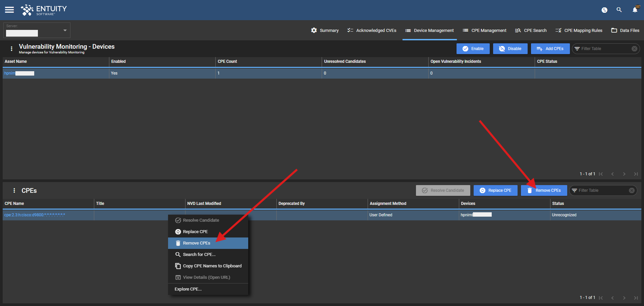This screenshot has height=306, width=644.
Task: Click the Resolve Candidate toolbar button
Action: 443,190
